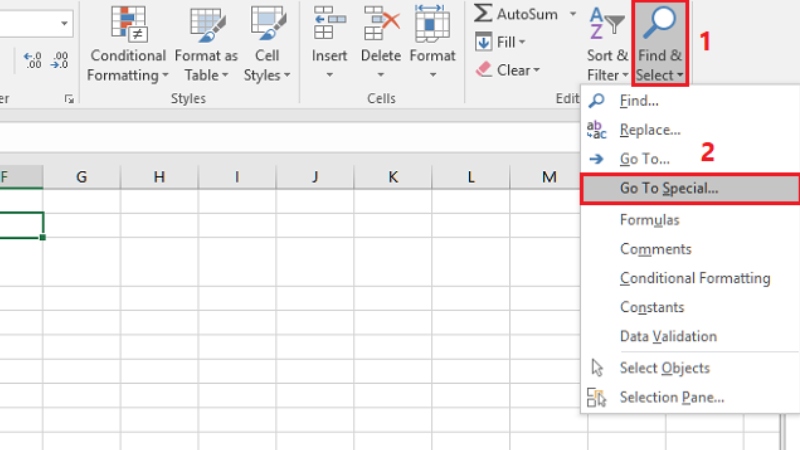Open Conditional Formatting in the ribbon
The width and height of the screenshot is (800, 450).
point(127,44)
